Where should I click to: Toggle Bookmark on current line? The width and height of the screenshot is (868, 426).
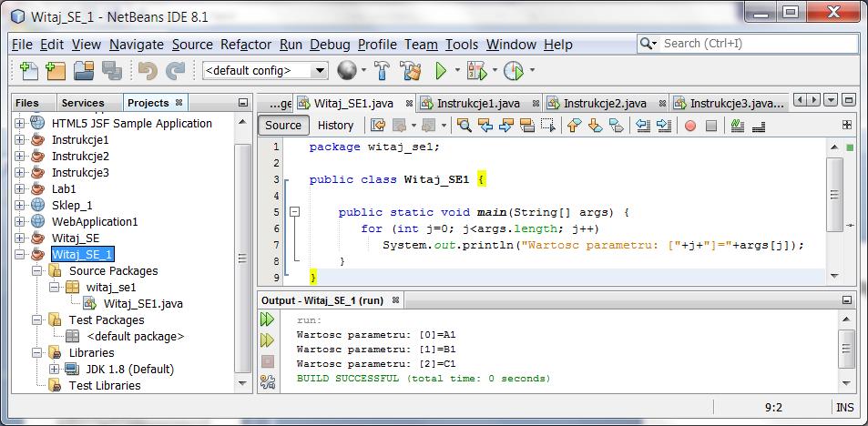click(616, 126)
